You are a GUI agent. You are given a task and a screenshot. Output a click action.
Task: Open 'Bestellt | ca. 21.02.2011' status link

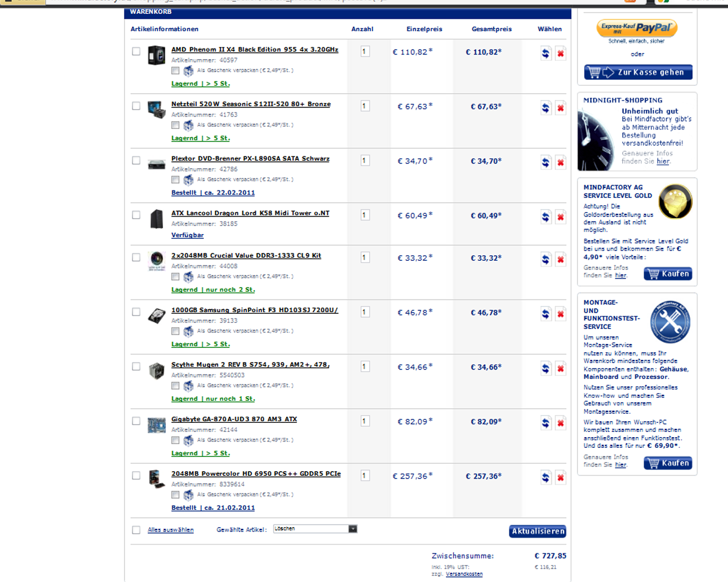pos(213,508)
